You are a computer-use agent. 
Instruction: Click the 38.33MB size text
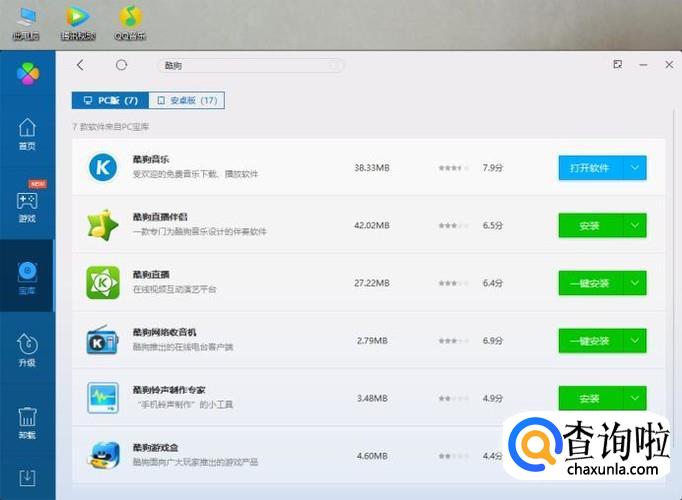coord(372,168)
